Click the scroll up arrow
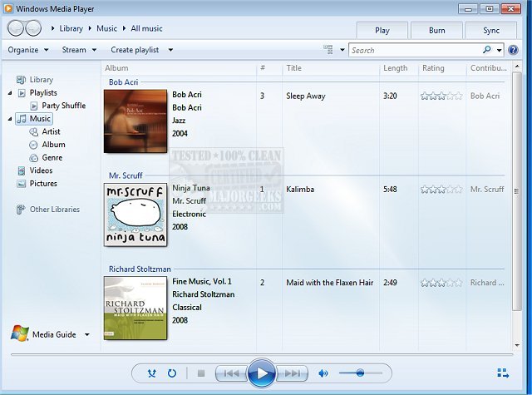Viewport: 532px width, 395px height. (517, 67)
